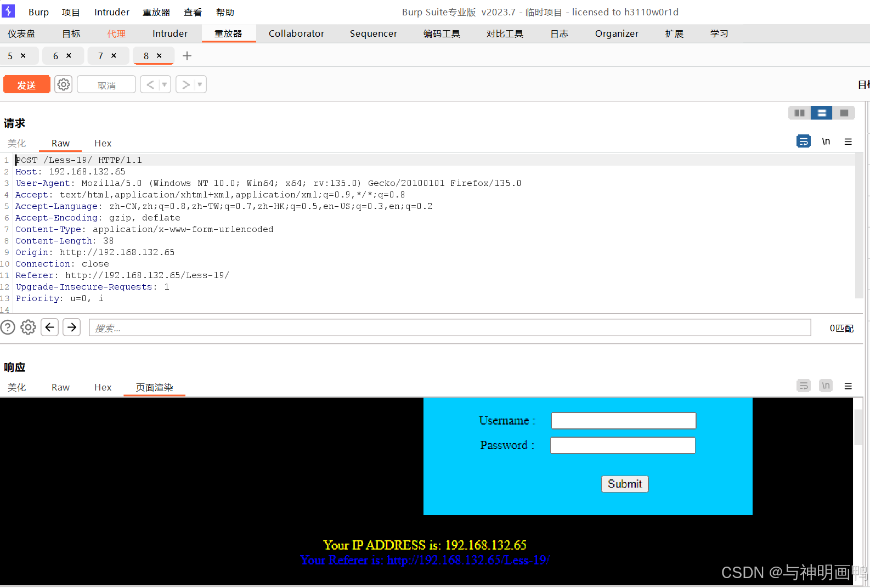Go to the Collaborator tab
Screen dimensions: 870x588
pos(296,33)
